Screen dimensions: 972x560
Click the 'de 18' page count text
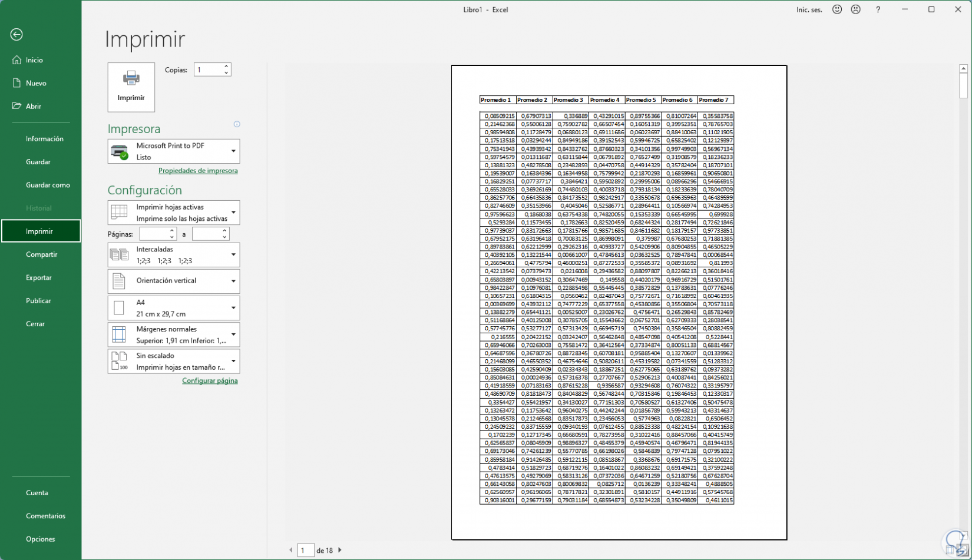coord(325,551)
